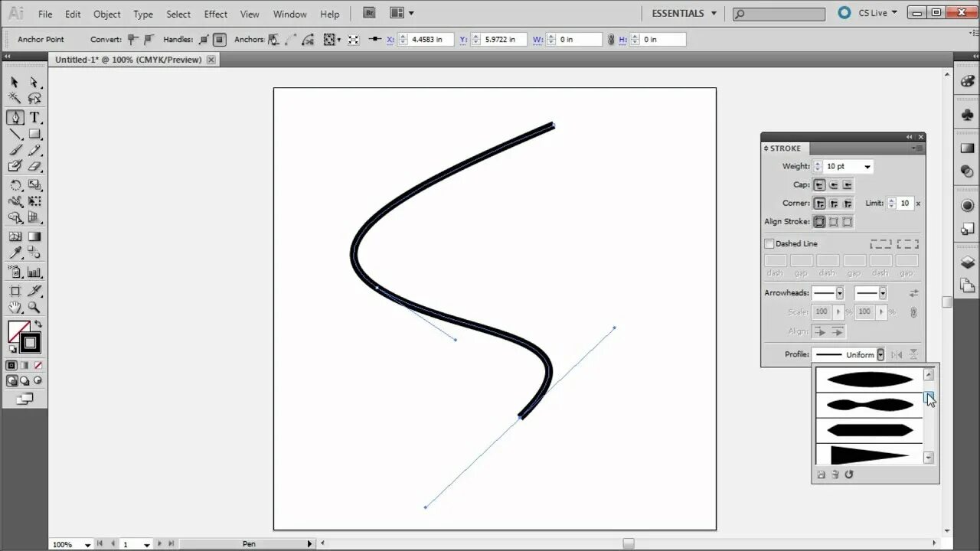Open the Type menu
The width and height of the screenshot is (980, 551).
pyautogui.click(x=143, y=14)
